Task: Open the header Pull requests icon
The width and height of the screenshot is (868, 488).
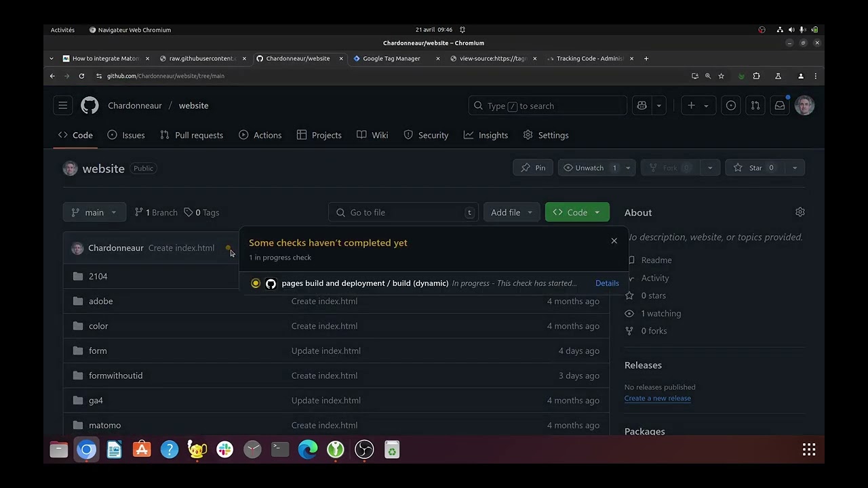Action: point(755,106)
